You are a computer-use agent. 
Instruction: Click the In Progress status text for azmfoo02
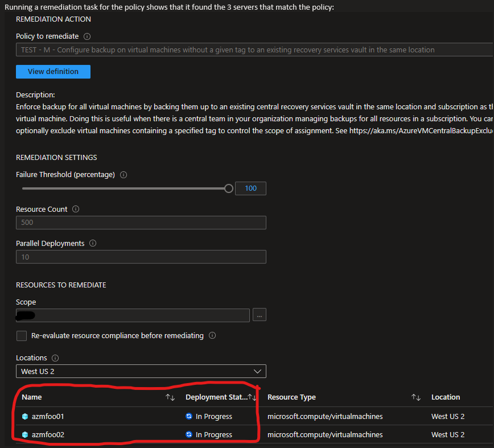(x=213, y=435)
